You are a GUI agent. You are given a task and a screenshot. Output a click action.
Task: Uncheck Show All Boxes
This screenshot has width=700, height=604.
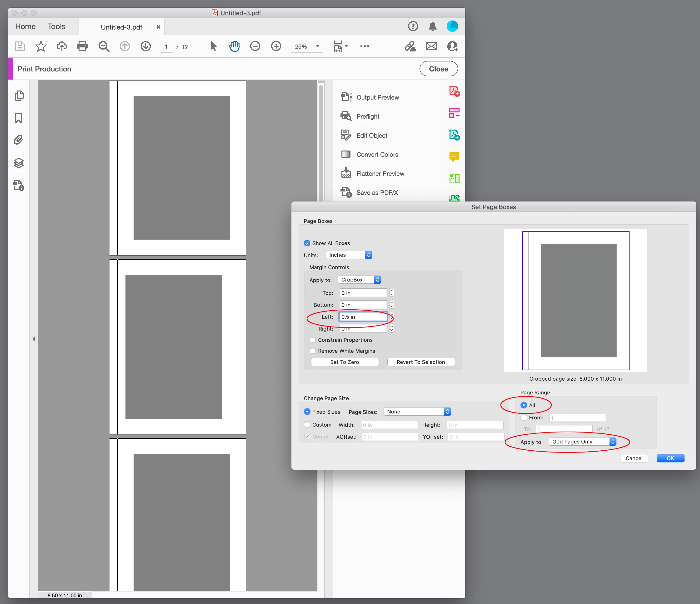coord(307,243)
